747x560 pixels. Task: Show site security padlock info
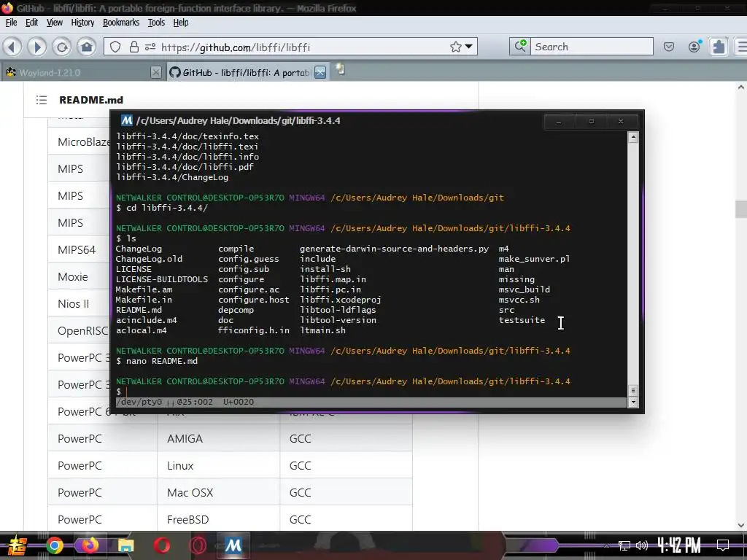pos(134,47)
